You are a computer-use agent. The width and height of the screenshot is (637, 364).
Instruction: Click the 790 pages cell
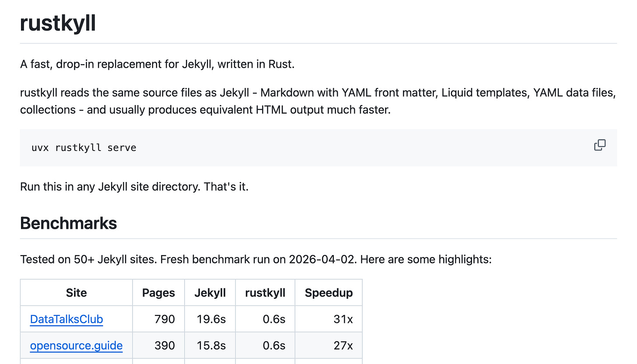coord(158,319)
